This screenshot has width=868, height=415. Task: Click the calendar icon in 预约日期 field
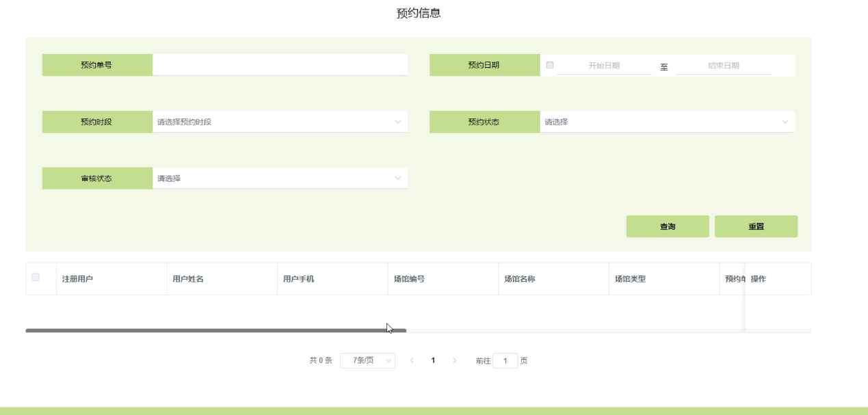549,65
